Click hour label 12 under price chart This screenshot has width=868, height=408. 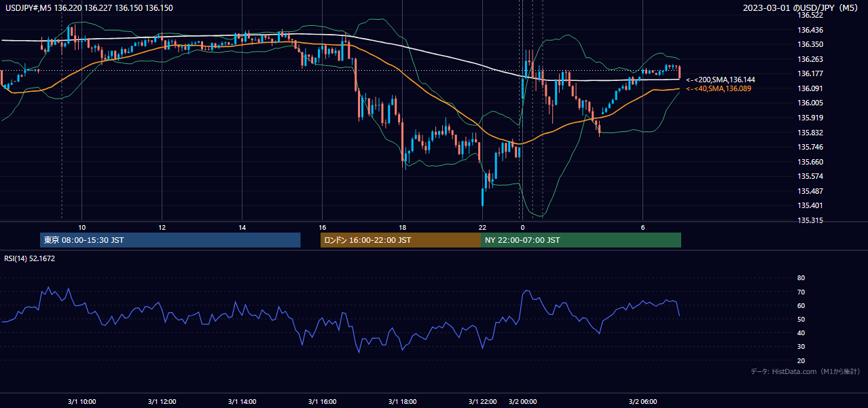coord(162,227)
